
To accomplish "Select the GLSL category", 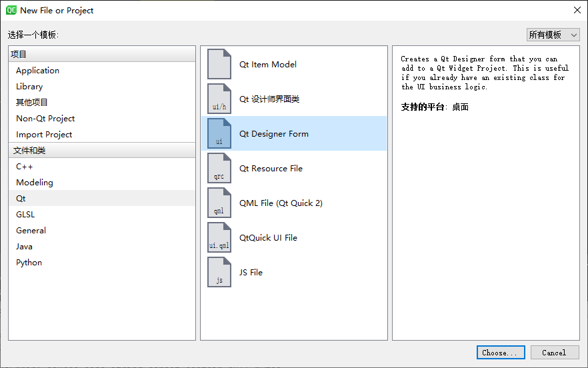I will click(x=101, y=214).
